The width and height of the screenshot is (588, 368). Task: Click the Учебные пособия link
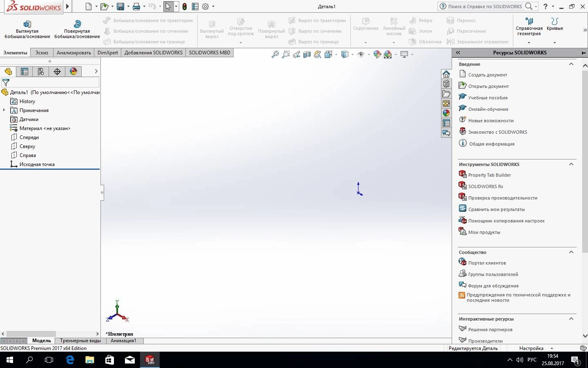tap(488, 98)
